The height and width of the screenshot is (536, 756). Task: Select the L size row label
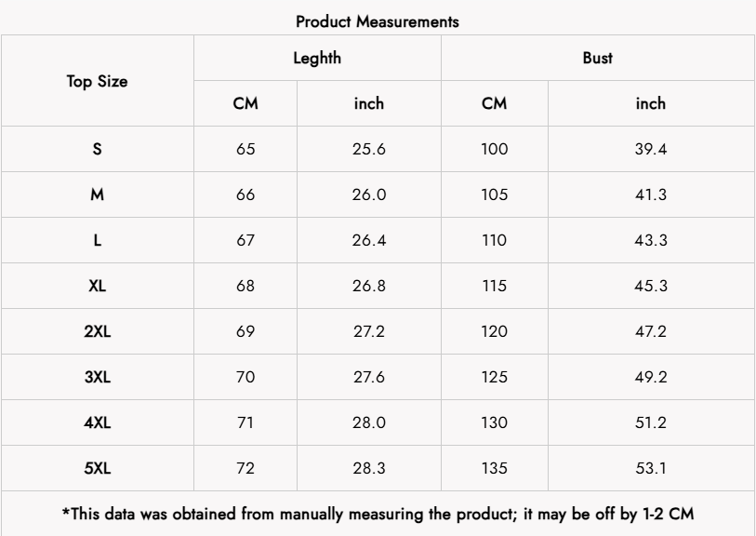(x=97, y=240)
